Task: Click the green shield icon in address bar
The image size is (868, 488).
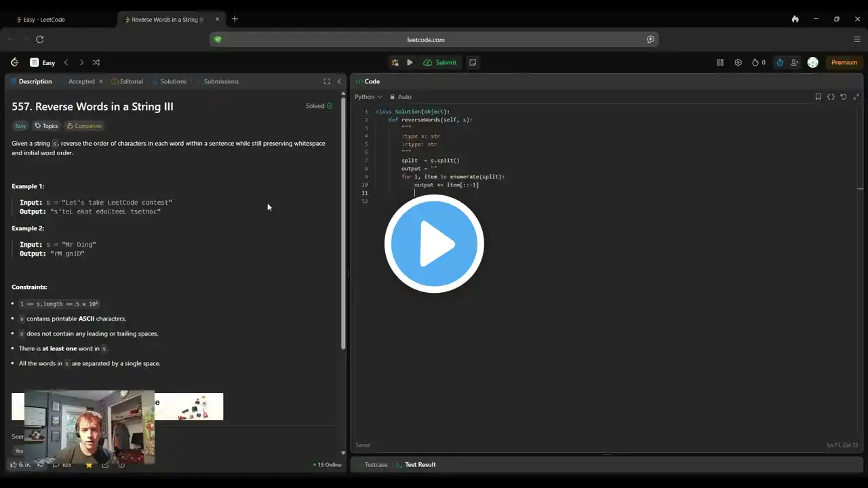Action: pos(218,39)
